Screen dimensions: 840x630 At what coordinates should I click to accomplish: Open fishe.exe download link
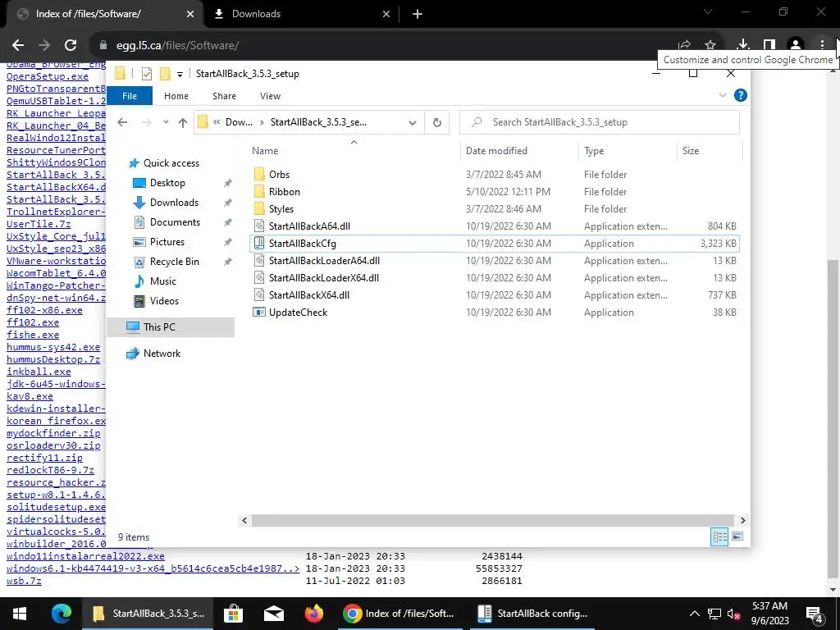(33, 335)
